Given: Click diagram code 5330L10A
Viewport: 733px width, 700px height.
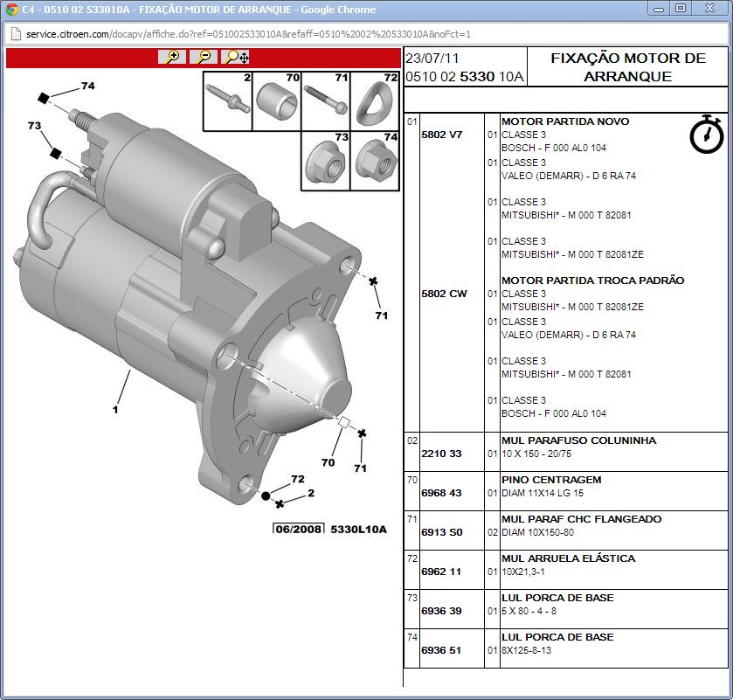Looking at the screenshot, I should [358, 530].
